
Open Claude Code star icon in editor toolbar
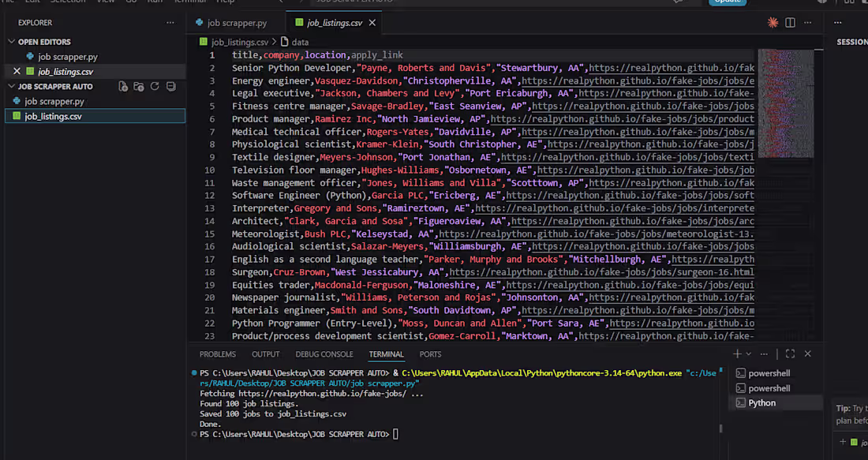(x=773, y=23)
